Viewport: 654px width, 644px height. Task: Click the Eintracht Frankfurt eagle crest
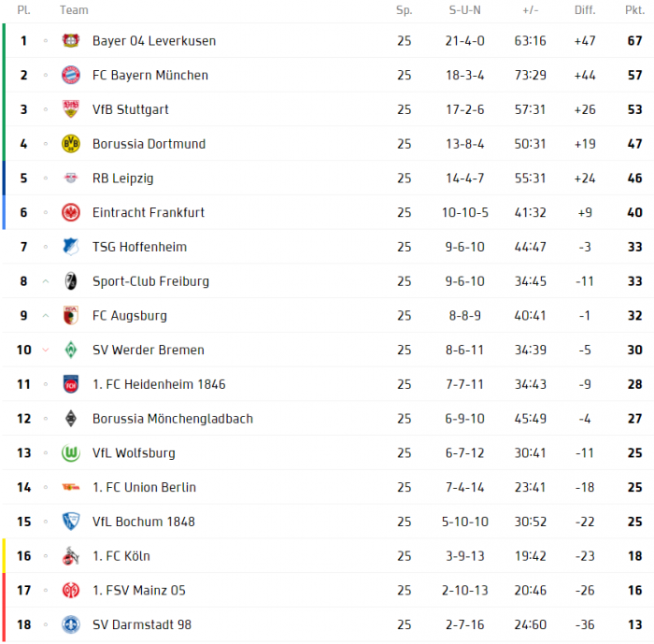pyautogui.click(x=71, y=213)
